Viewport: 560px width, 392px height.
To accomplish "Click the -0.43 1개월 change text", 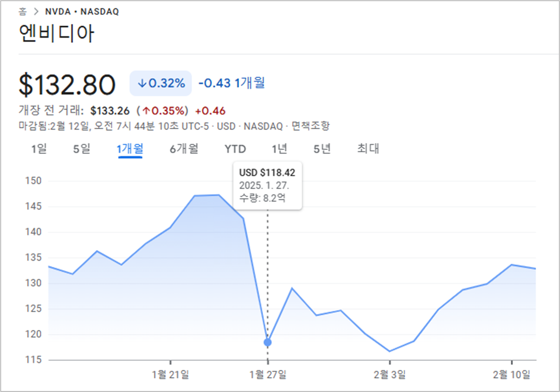I will coord(232,83).
